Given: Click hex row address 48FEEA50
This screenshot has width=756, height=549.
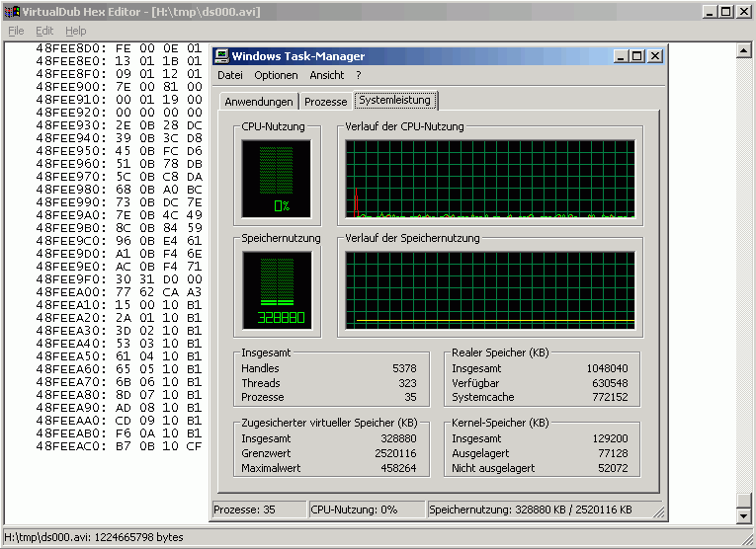Looking at the screenshot, I should click(71, 356).
